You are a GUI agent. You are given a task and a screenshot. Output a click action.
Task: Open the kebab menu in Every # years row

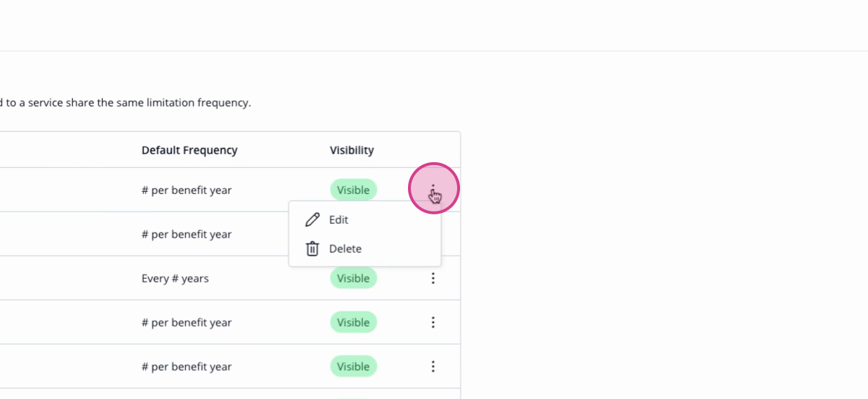point(433,278)
